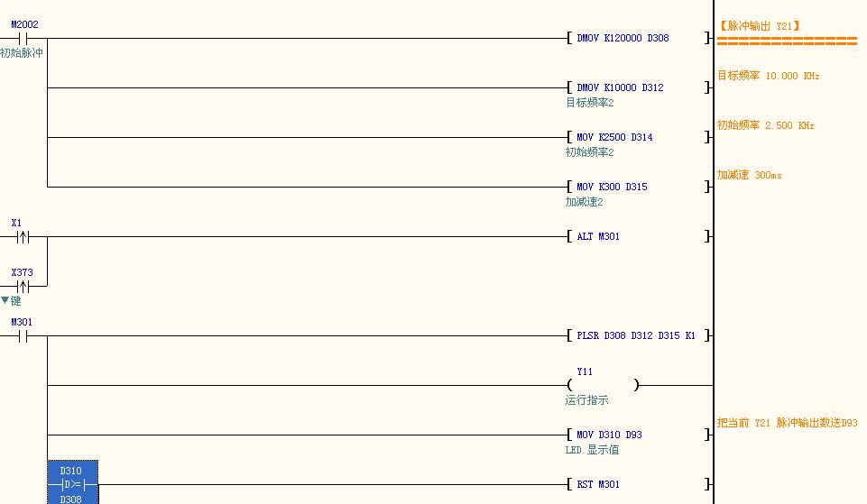867x504 pixels.
Task: Select the MOV D310 D93 instruction
Action: 609,435
